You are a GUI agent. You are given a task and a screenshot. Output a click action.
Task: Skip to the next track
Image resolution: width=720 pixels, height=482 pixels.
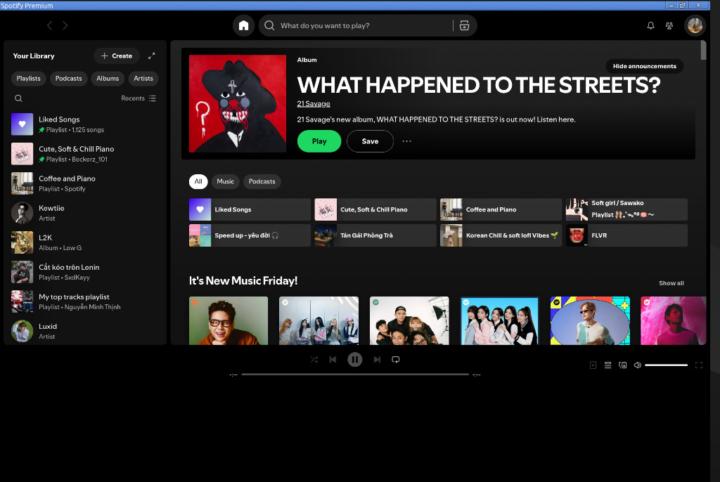click(377, 359)
